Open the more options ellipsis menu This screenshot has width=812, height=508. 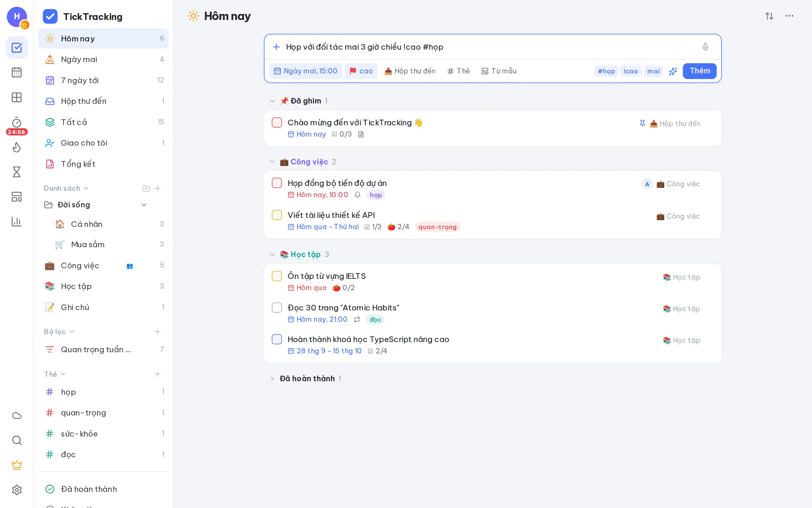click(789, 16)
